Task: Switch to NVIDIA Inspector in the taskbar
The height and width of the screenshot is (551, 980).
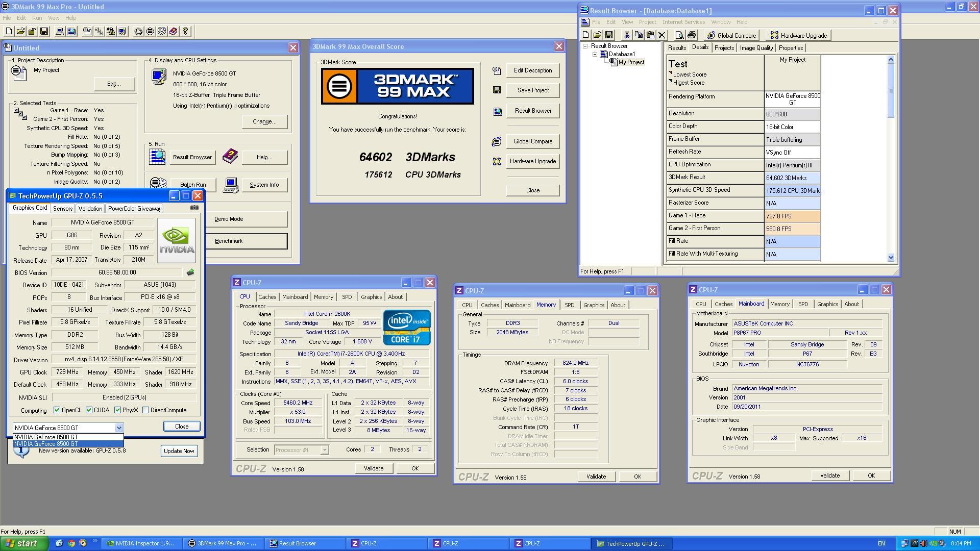Action: (x=141, y=543)
